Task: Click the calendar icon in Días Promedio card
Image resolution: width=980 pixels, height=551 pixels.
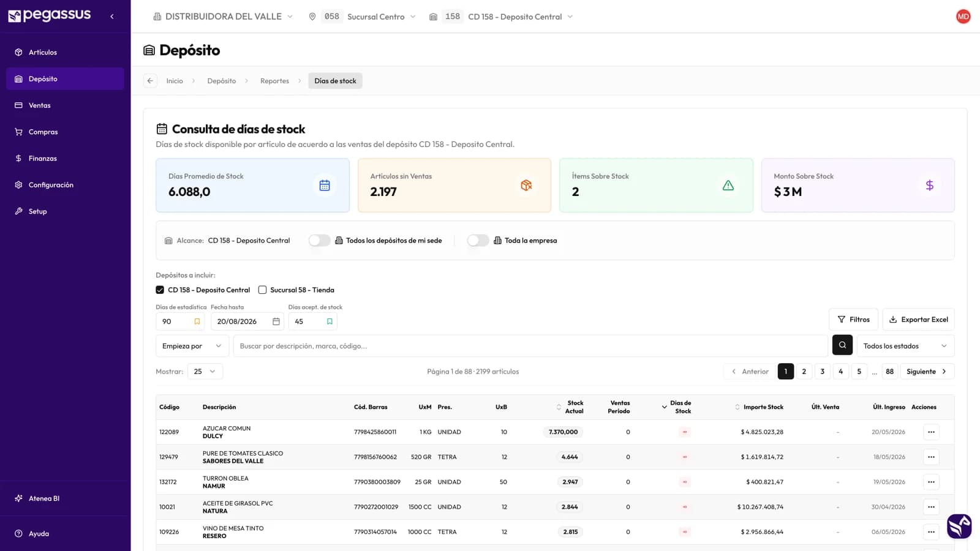Action: tap(325, 186)
